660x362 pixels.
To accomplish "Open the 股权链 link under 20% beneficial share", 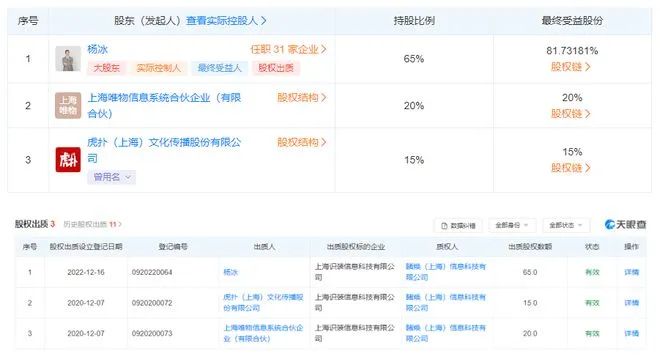I will 571,114.
